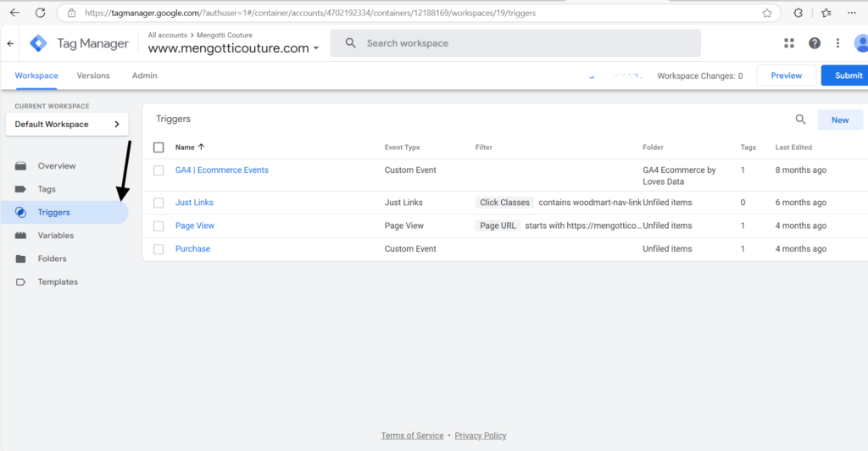This screenshot has height=451, width=868.
Task: Open the container selector dropdown arrow
Action: [316, 48]
